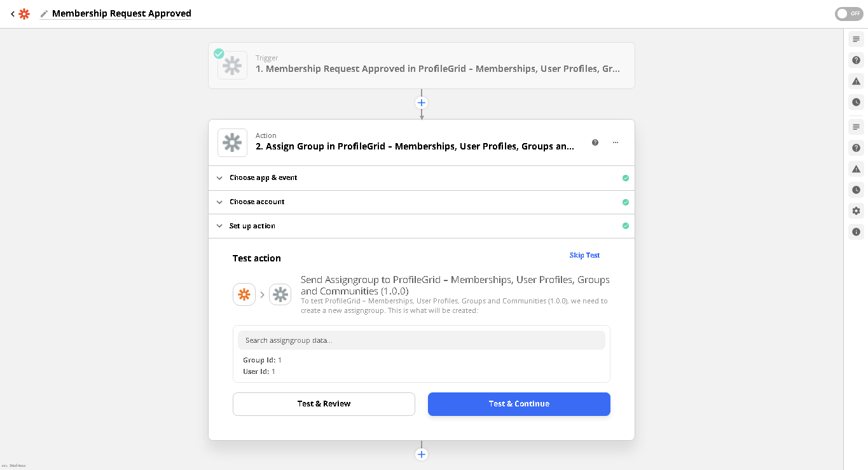Add a new step below the action
The width and height of the screenshot is (868, 470).
(x=421, y=454)
